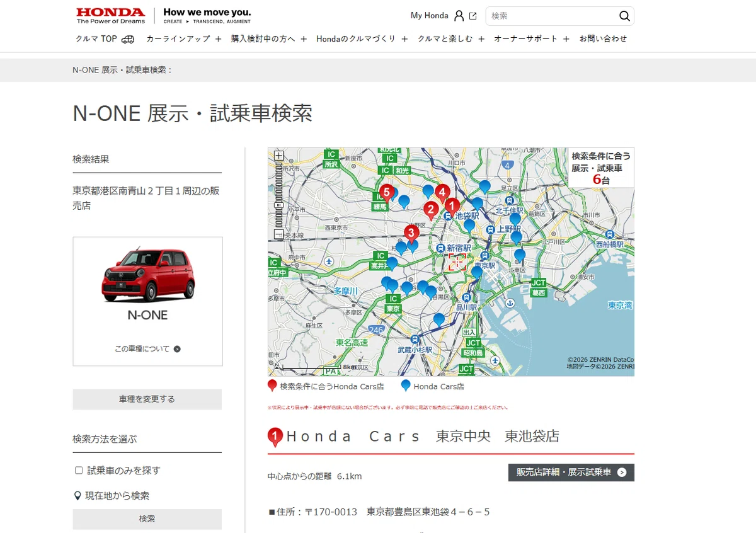Click the 中心点からの距離 6.1km text
Screen dimensions: 756x533
pos(315,476)
